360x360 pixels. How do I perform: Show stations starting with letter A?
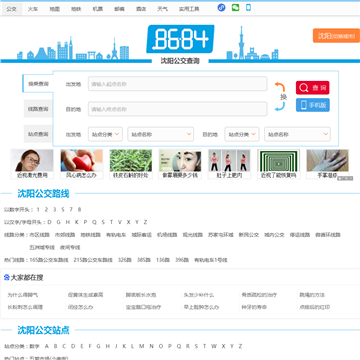point(47,346)
